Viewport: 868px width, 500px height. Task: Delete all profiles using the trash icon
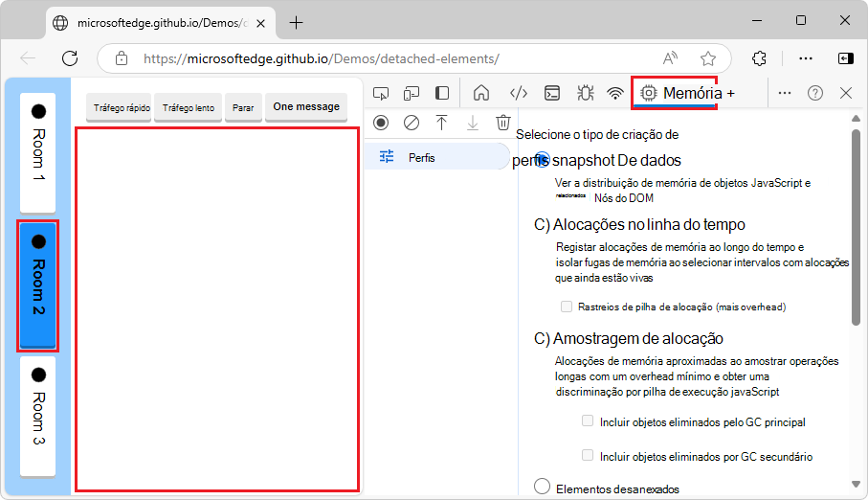click(x=502, y=123)
